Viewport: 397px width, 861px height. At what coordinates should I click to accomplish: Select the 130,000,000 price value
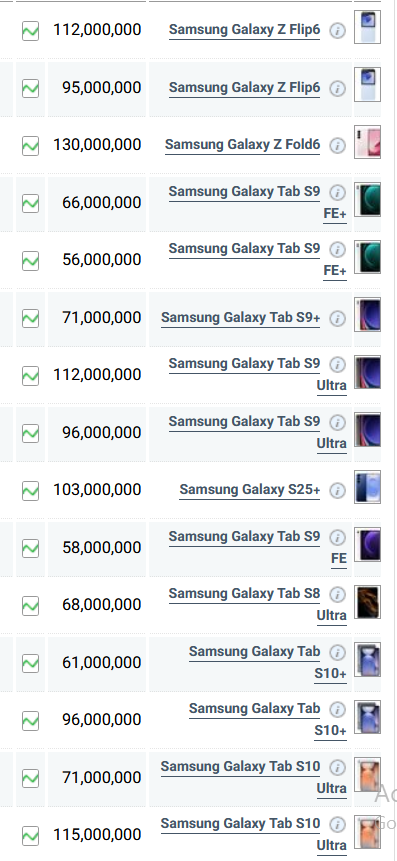click(x=97, y=145)
